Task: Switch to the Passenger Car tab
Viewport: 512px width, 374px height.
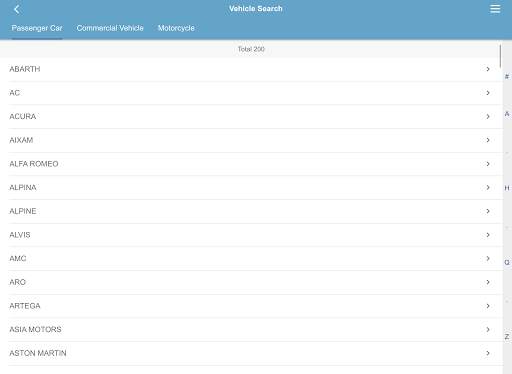Action: pyautogui.click(x=37, y=28)
